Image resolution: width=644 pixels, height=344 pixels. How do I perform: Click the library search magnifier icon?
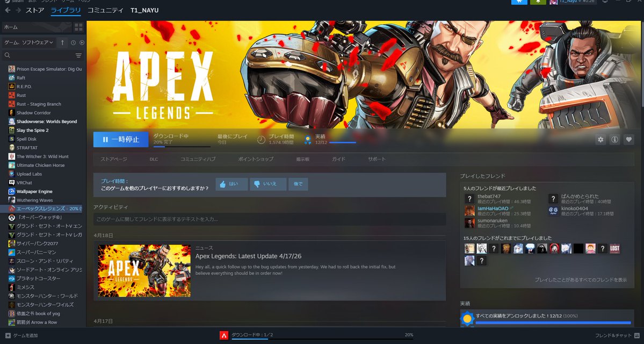(8, 55)
